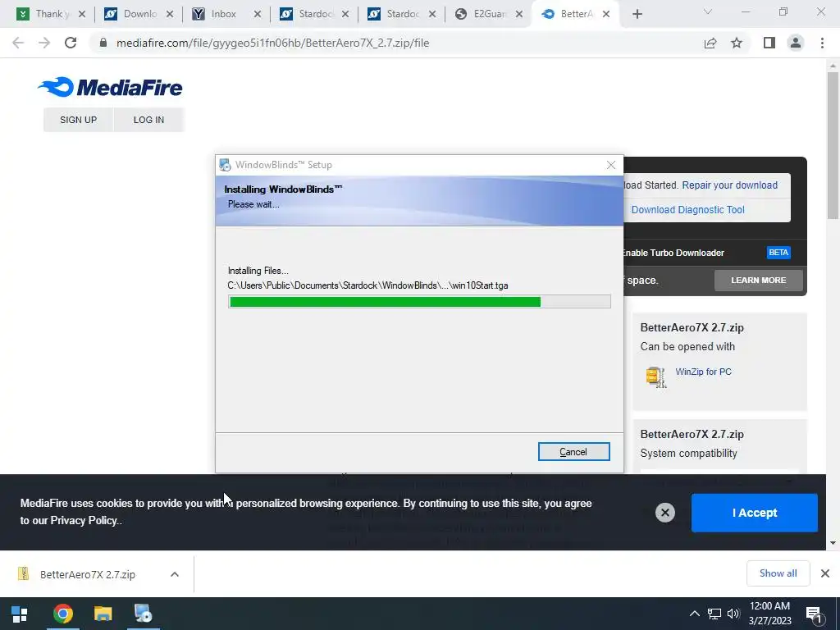Close the E2Guardian tab

519,14
